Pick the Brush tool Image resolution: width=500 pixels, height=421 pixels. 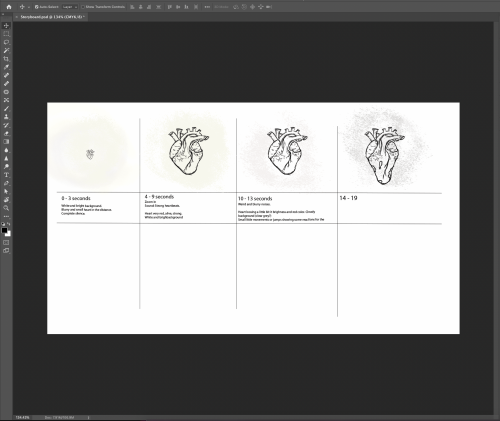click(x=6, y=109)
